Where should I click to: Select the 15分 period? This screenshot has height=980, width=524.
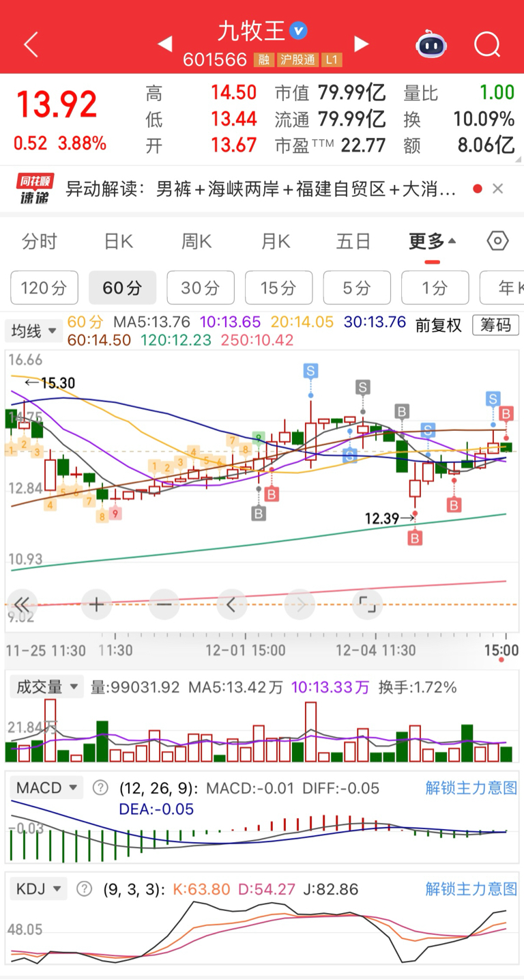point(278,288)
